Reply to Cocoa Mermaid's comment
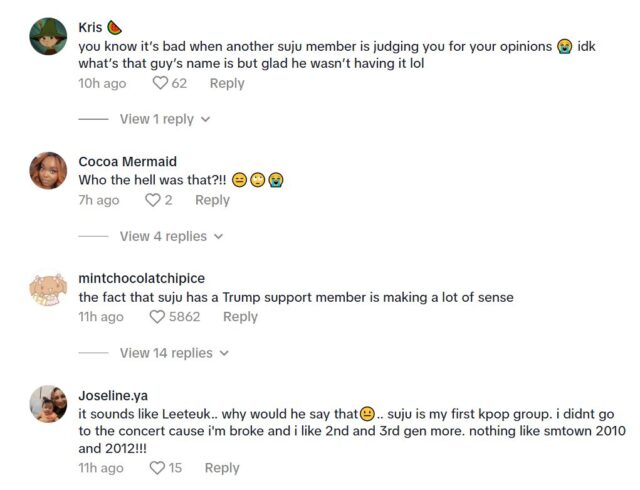The image size is (640, 490). [x=212, y=200]
